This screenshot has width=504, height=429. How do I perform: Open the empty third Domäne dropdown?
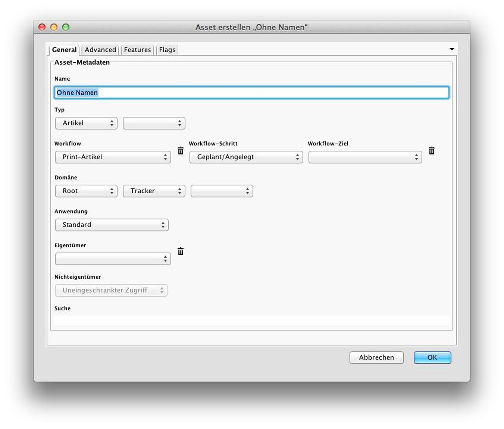[221, 191]
